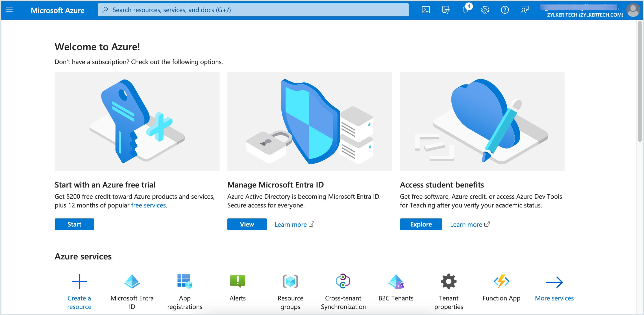Click the page vertical scrollbar

640,82
